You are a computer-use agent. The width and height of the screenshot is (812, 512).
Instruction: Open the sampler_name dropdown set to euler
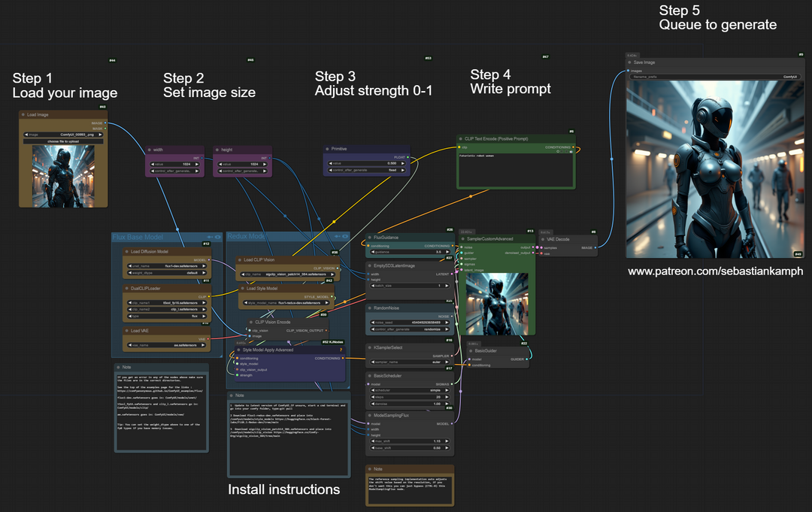coord(411,362)
